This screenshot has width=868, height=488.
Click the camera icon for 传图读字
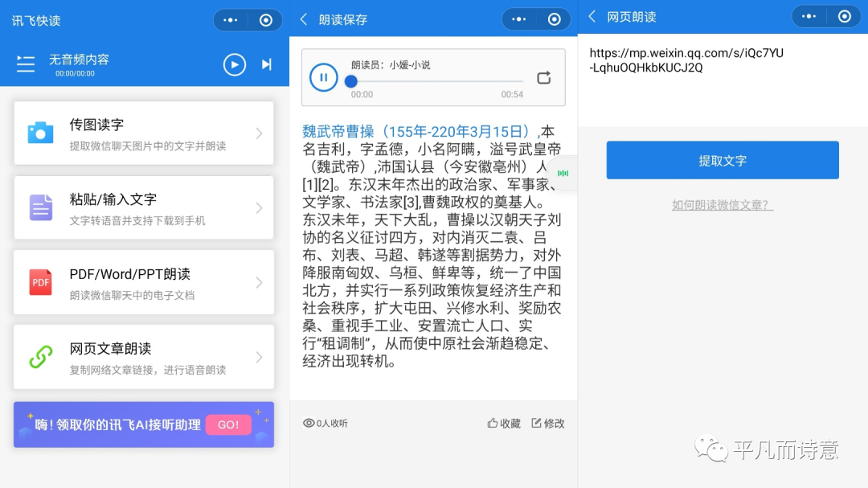point(40,133)
